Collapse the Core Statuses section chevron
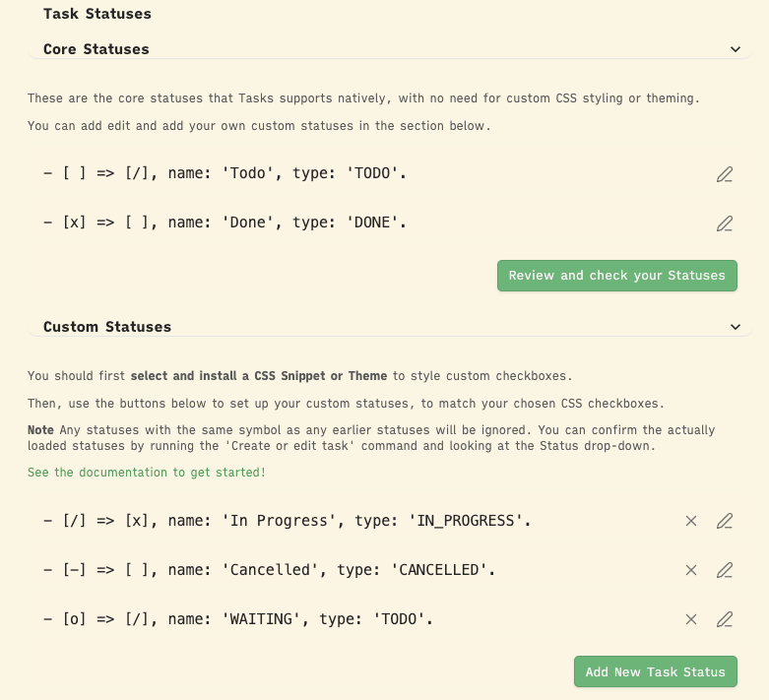Viewport: 769px width, 700px height. [735, 49]
